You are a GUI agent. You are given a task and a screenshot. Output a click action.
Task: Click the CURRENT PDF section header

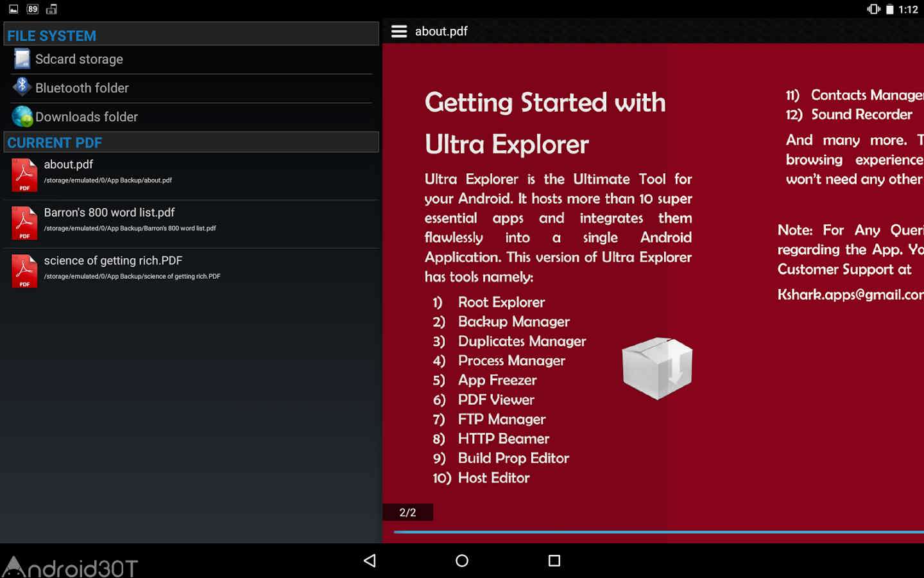pyautogui.click(x=191, y=142)
